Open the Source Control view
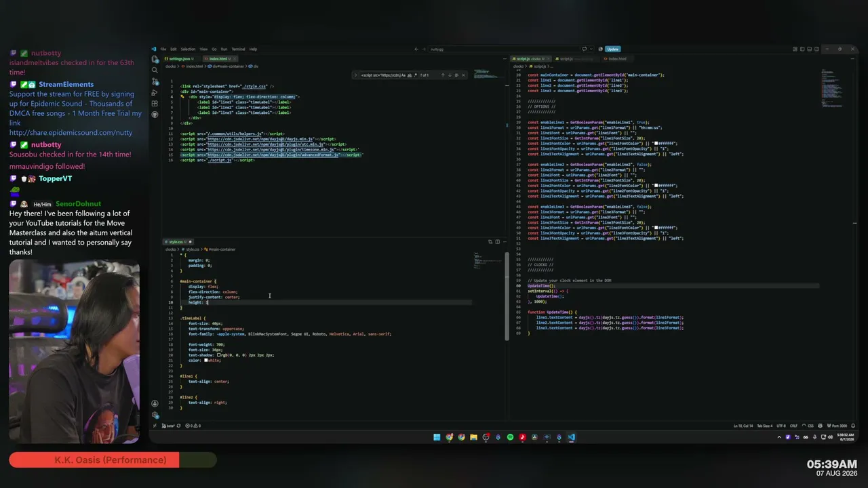Viewport: 868px width, 488px height. (155, 81)
